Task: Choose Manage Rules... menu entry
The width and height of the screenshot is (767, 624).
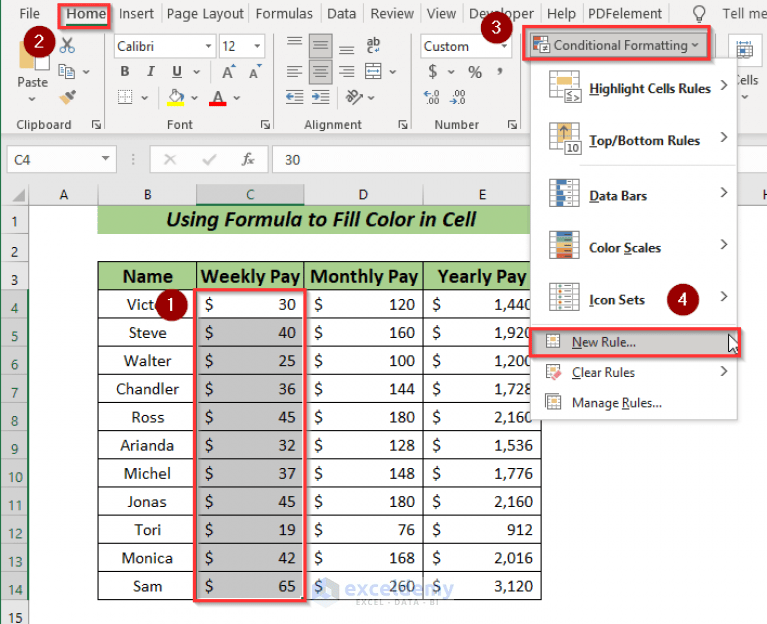Action: (634, 402)
